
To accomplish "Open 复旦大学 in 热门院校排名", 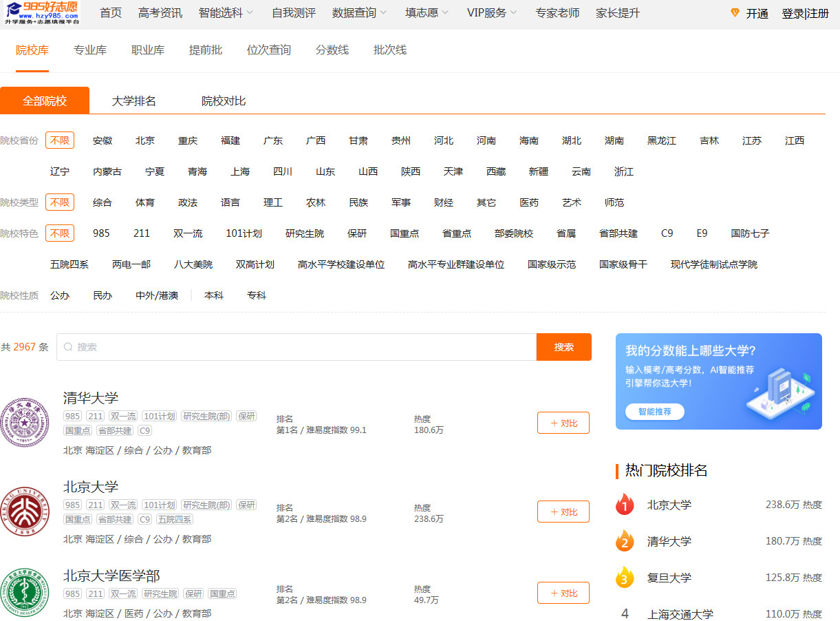I will (x=669, y=578).
